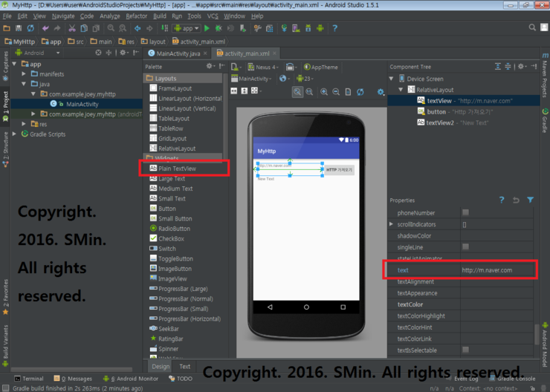550x392 pixels.
Task: Open the Find magnifier in main toolbar
Action: click(x=111, y=28)
